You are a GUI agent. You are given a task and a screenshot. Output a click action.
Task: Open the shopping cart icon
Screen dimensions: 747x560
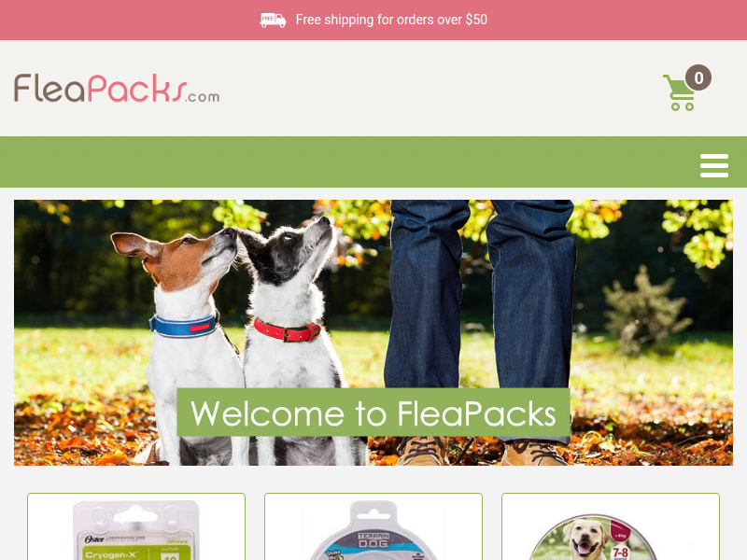pyautogui.click(x=679, y=92)
